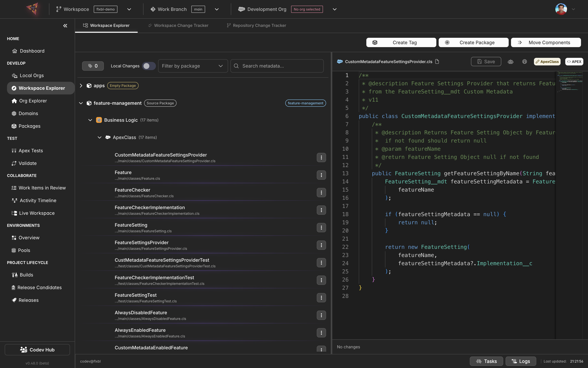The image size is (588, 368).
Task: Open the user profile avatar
Action: point(561,9)
